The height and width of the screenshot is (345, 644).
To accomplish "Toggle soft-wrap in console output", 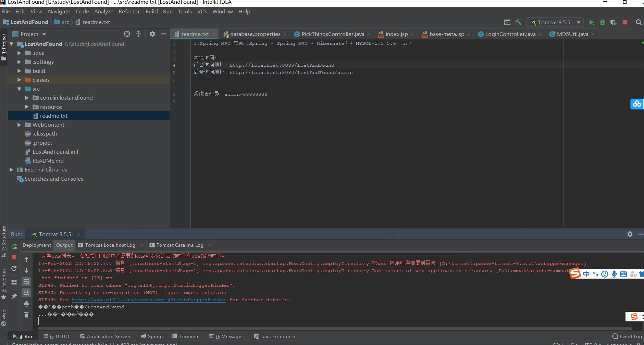I will click(x=26, y=282).
